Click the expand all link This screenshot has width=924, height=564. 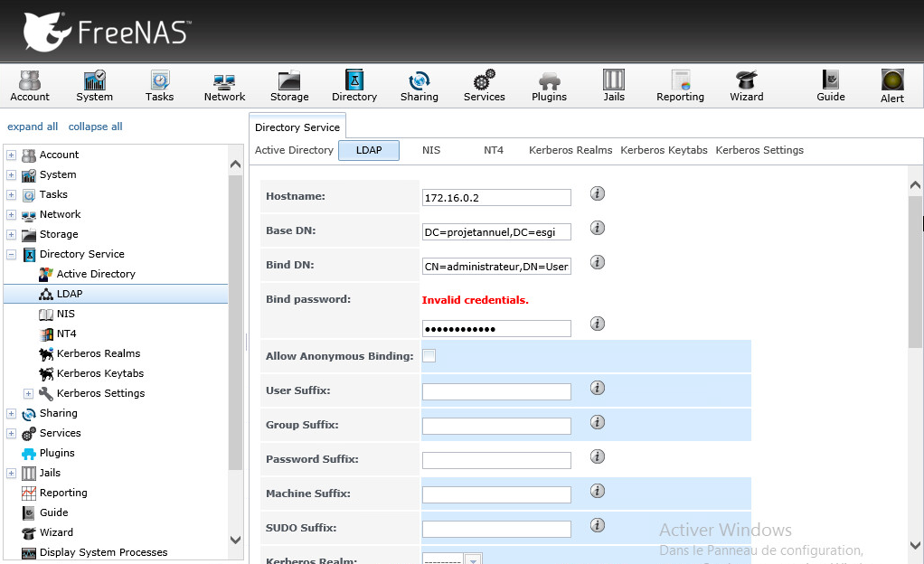click(x=33, y=127)
